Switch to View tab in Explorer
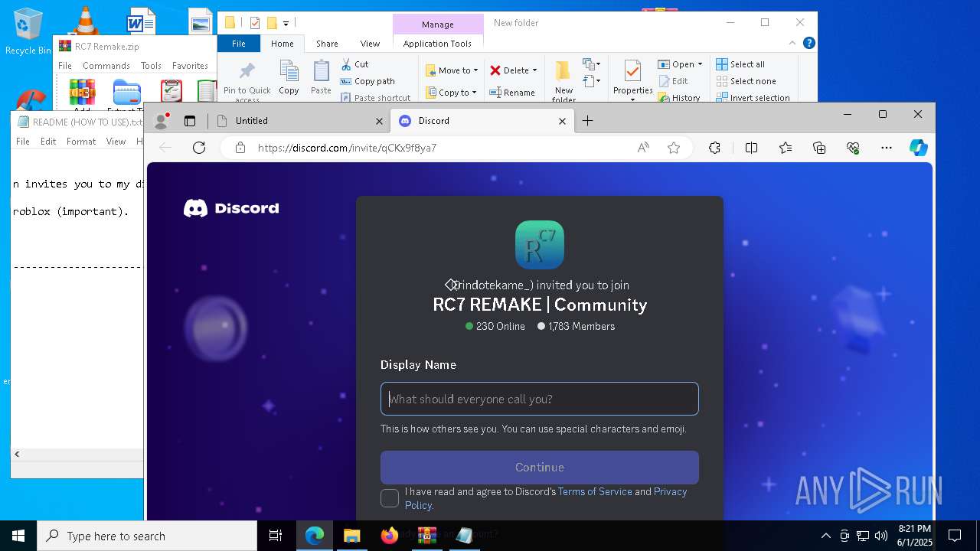This screenshot has width=980, height=551. point(370,44)
